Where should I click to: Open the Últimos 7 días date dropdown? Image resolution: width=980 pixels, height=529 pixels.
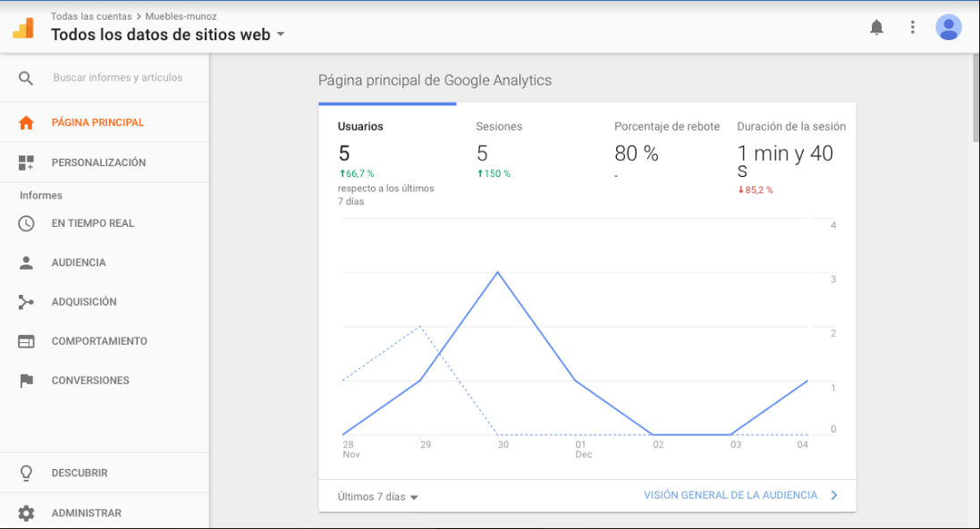pos(378,497)
